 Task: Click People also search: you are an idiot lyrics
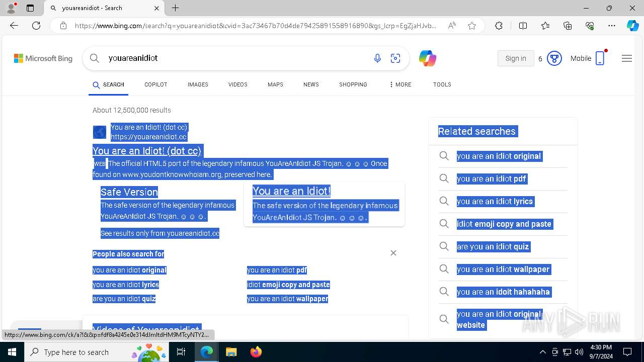[x=126, y=285]
